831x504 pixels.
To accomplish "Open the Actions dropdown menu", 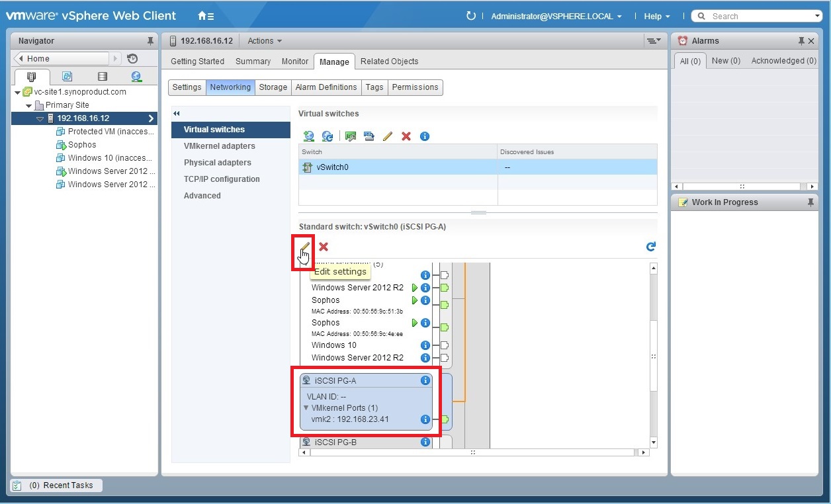I will tap(263, 40).
